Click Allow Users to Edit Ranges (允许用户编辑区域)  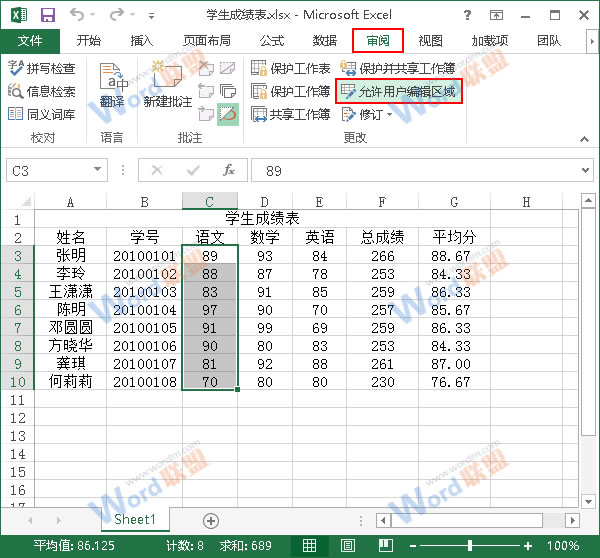(x=400, y=91)
